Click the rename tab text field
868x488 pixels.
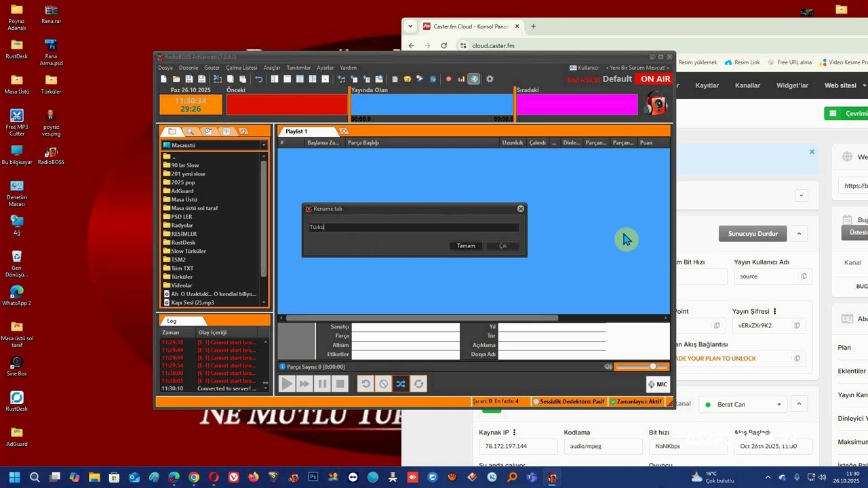pyautogui.click(x=414, y=228)
